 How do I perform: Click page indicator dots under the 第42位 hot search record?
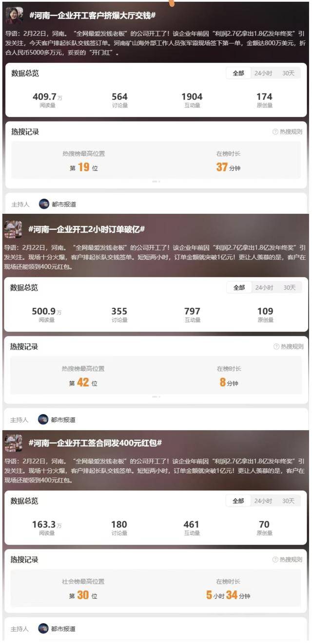(156, 397)
